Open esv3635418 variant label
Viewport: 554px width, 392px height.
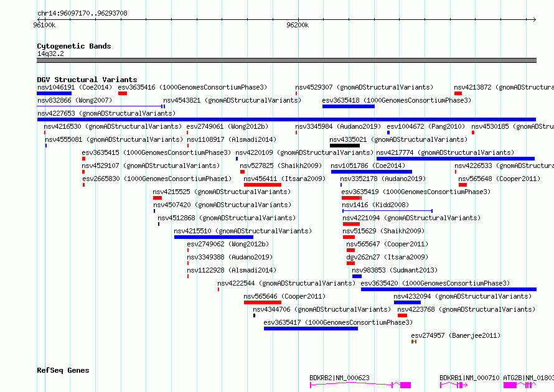click(x=397, y=100)
